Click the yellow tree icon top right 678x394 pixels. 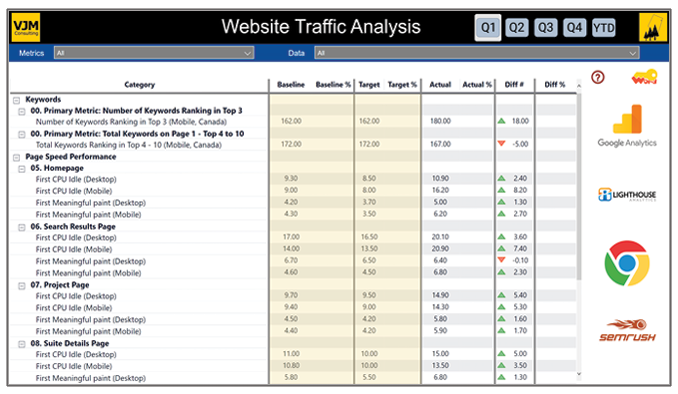(x=652, y=27)
